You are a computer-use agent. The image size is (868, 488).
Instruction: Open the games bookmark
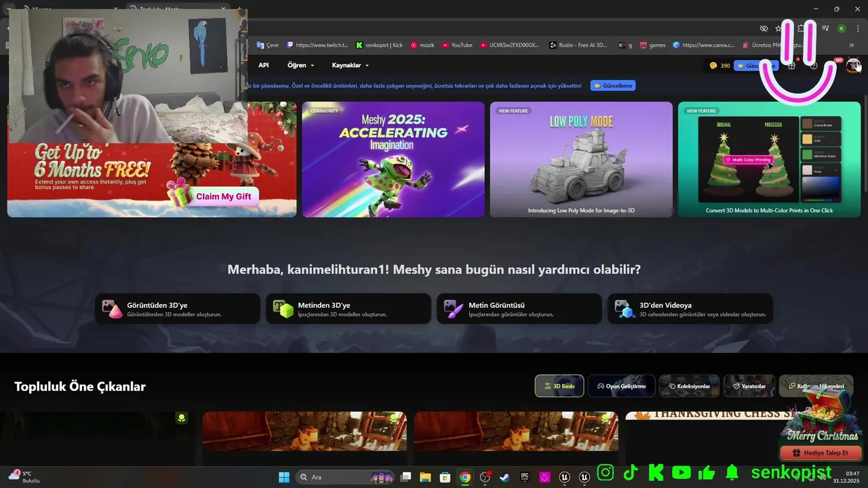pos(653,45)
